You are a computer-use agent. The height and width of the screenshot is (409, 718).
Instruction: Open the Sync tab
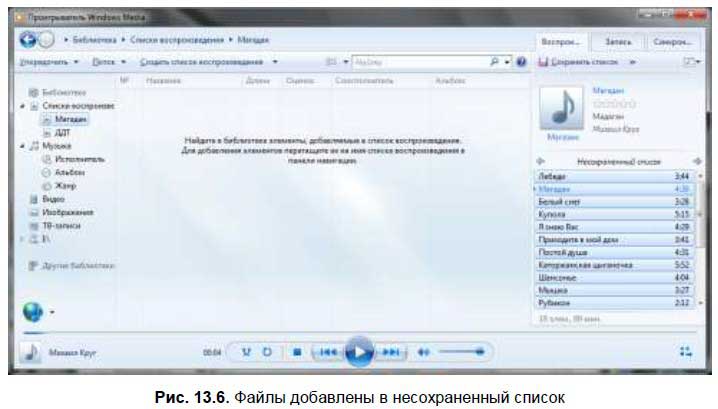(672, 42)
